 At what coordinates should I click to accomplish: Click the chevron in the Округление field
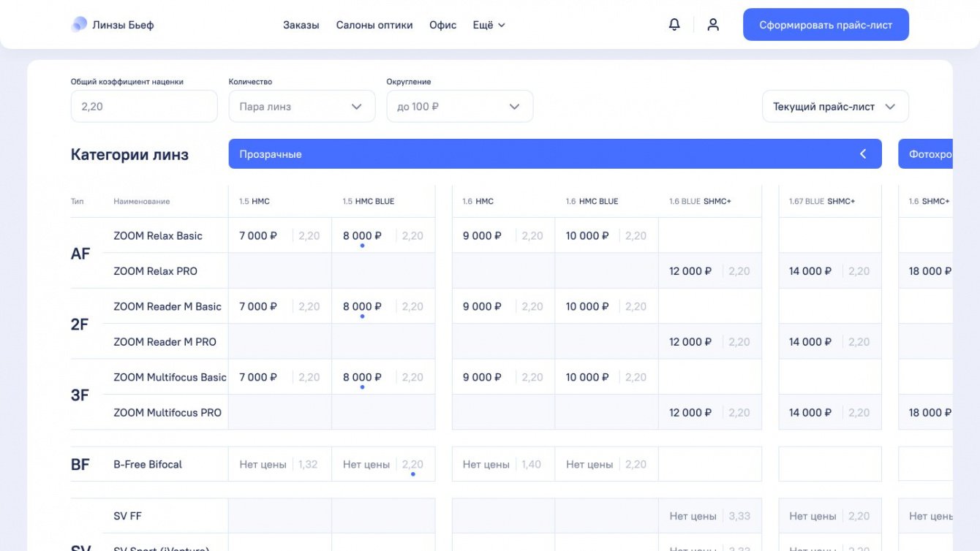(514, 107)
